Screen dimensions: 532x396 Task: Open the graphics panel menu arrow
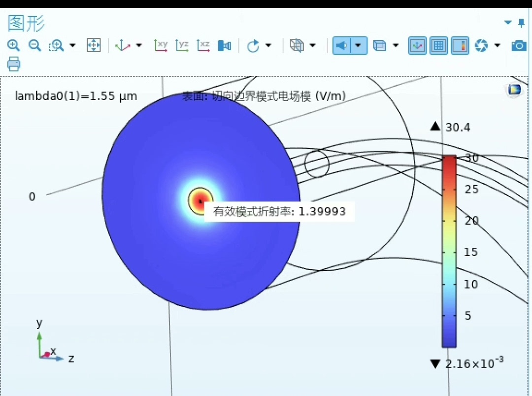(508, 23)
